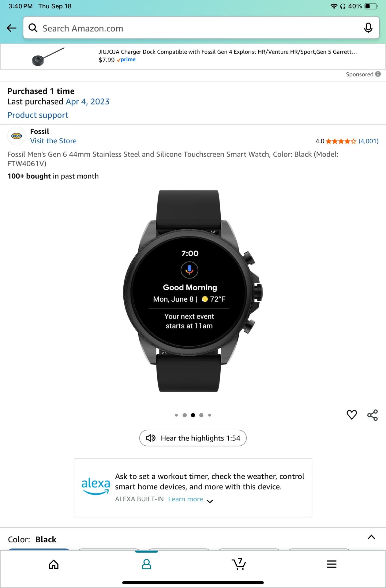Select the fourth image carousel dot
The height and width of the screenshot is (588, 386).
click(201, 415)
